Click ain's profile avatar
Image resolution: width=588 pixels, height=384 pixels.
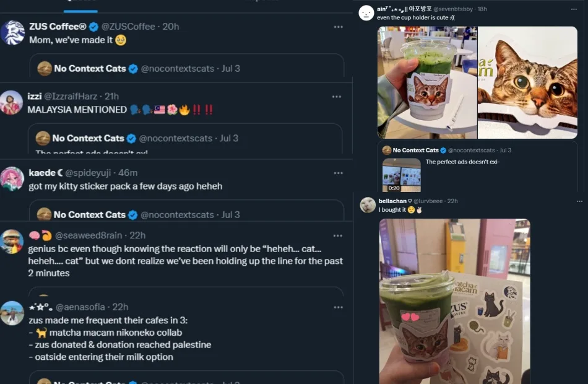366,13
